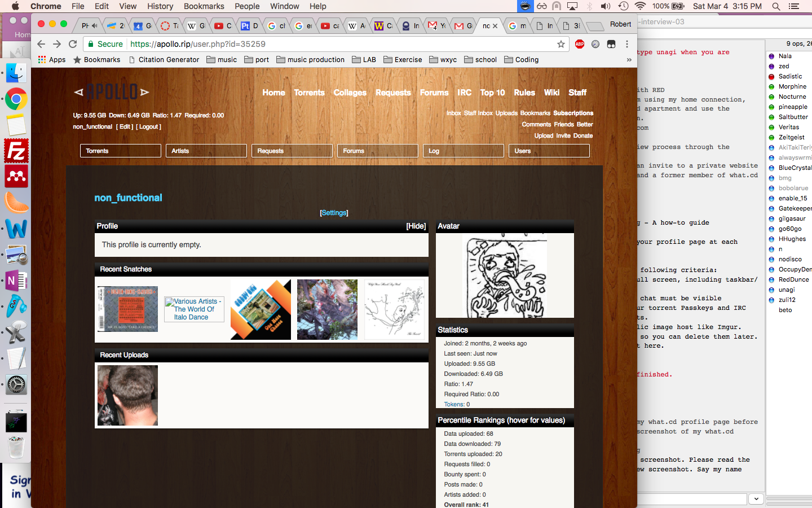
Task: Open the dropdown arrow beside IRC input
Action: (x=756, y=499)
